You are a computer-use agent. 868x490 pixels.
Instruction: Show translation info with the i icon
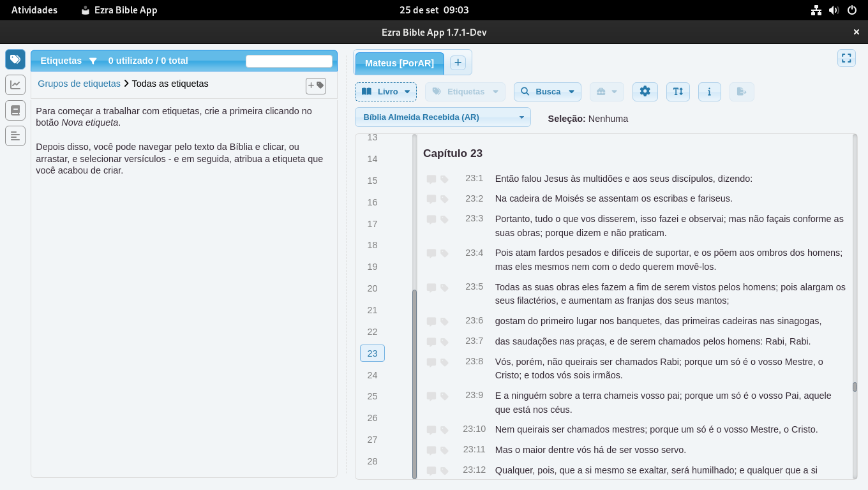pos(709,91)
